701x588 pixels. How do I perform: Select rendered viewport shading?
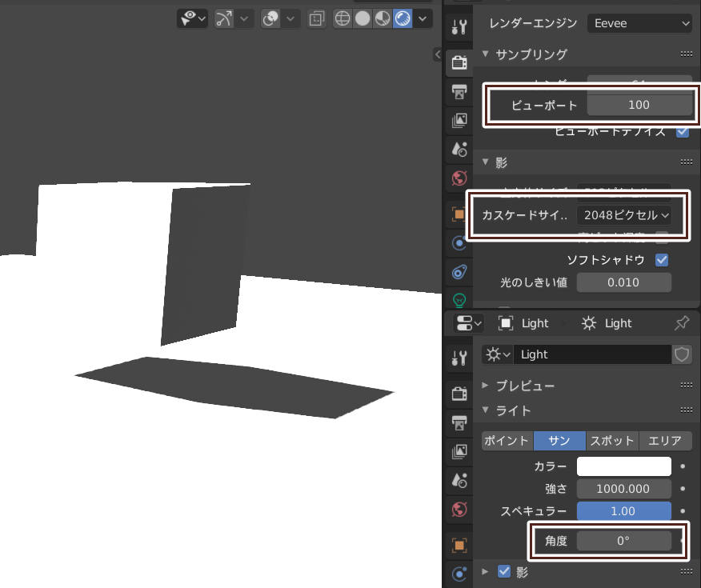click(x=403, y=18)
